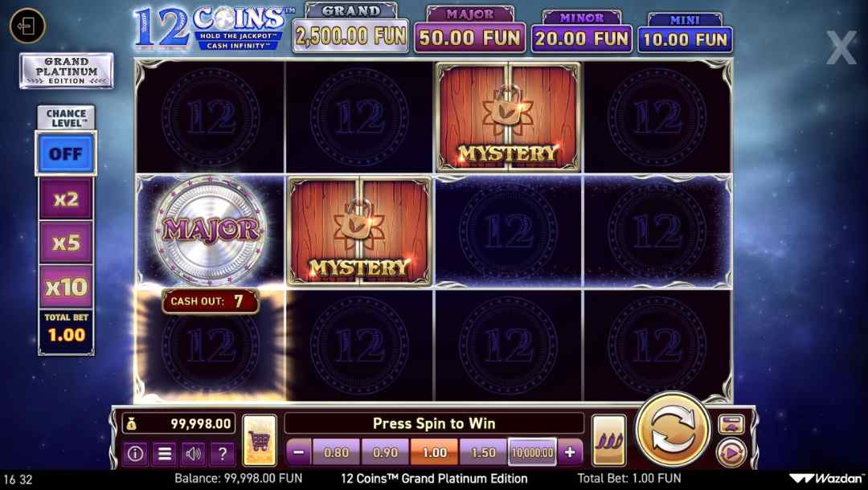Decrease bet with minus button

[299, 451]
